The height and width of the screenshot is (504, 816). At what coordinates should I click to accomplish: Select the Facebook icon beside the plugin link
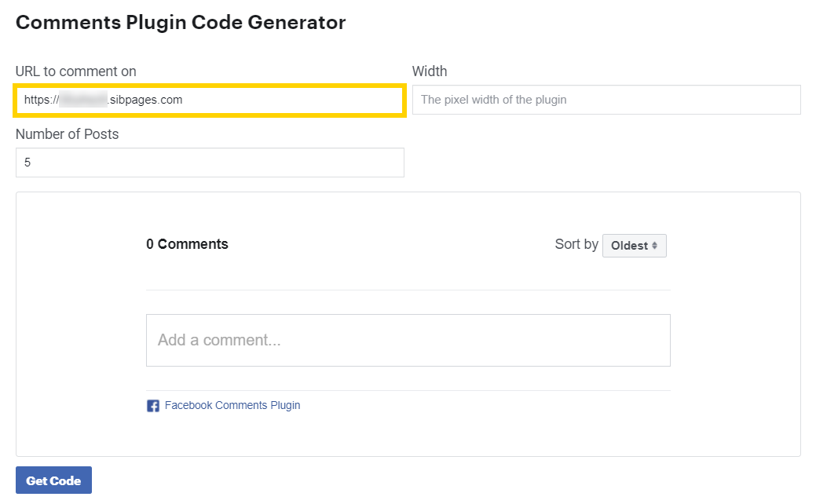click(153, 406)
